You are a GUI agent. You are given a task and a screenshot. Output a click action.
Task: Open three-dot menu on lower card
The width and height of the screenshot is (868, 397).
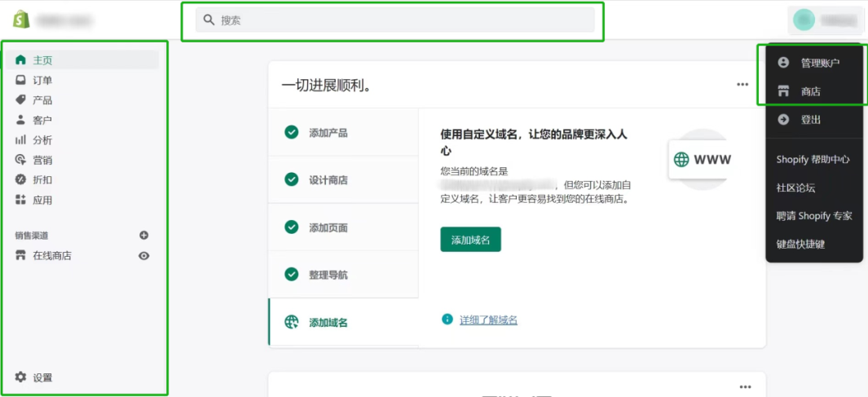pos(745,386)
